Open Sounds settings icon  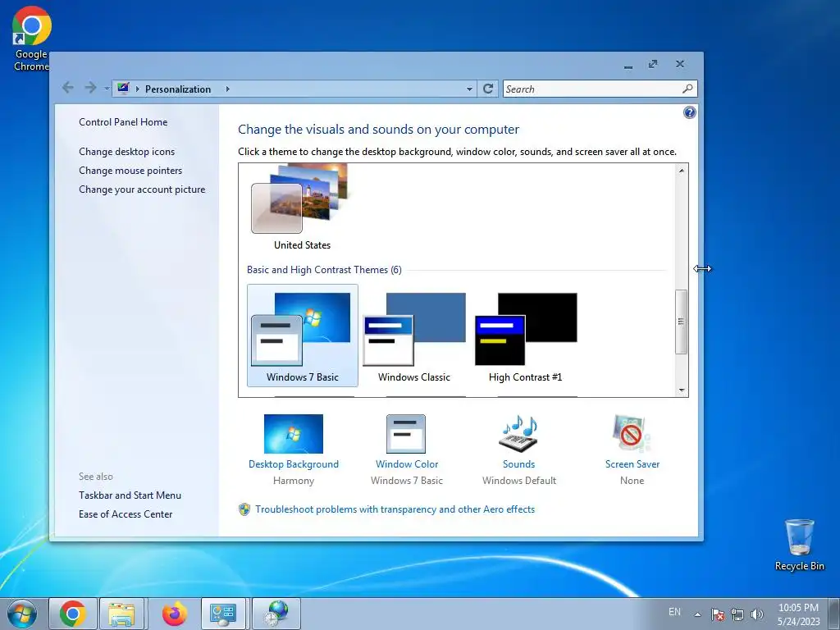click(x=518, y=434)
